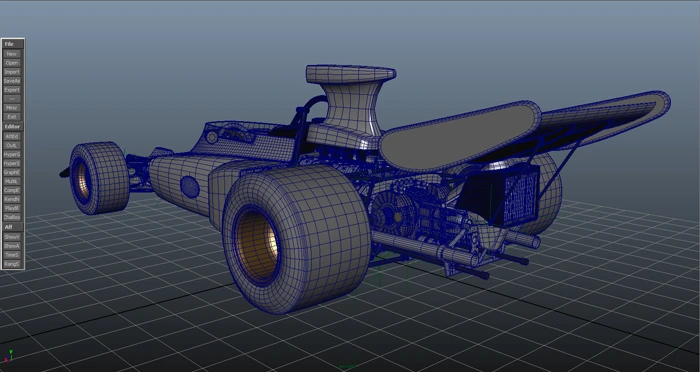Click the Export button

[x=12, y=90]
